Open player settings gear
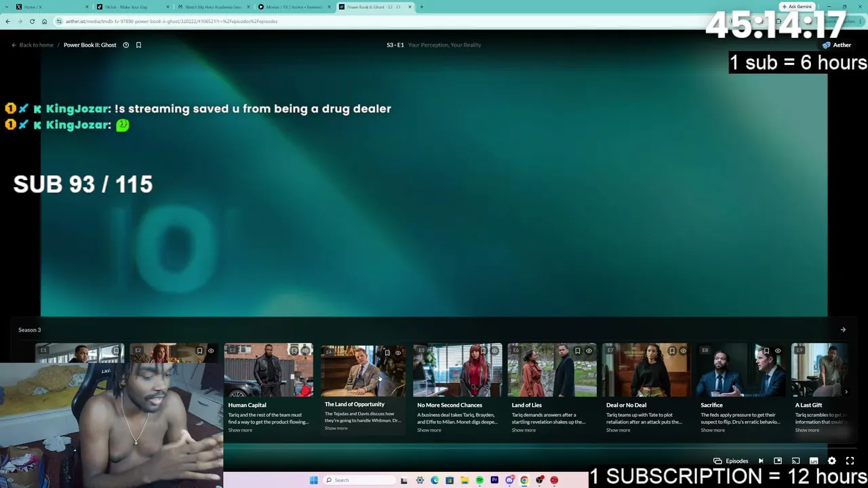The width and height of the screenshot is (868, 488). pos(831,461)
